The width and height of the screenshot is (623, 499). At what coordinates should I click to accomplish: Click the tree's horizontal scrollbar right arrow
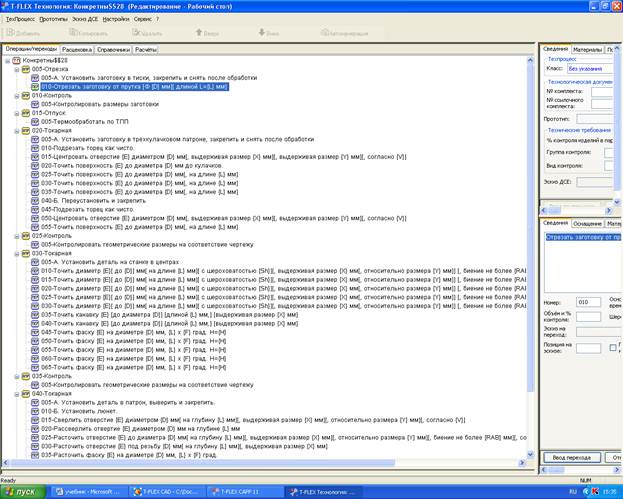522,463
